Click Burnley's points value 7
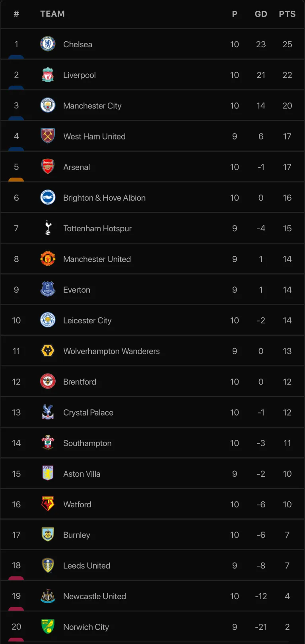Viewport: 305px width, 644px height. (287, 535)
